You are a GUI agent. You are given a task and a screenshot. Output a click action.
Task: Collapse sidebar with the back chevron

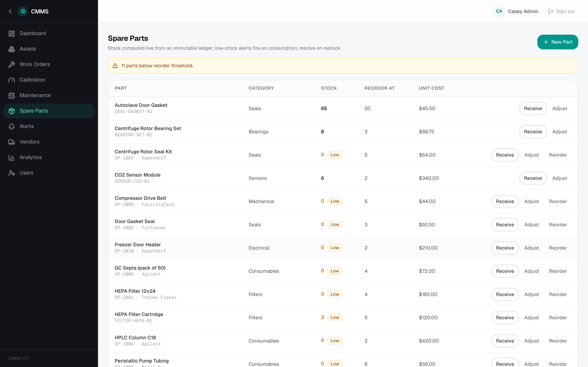click(x=10, y=11)
